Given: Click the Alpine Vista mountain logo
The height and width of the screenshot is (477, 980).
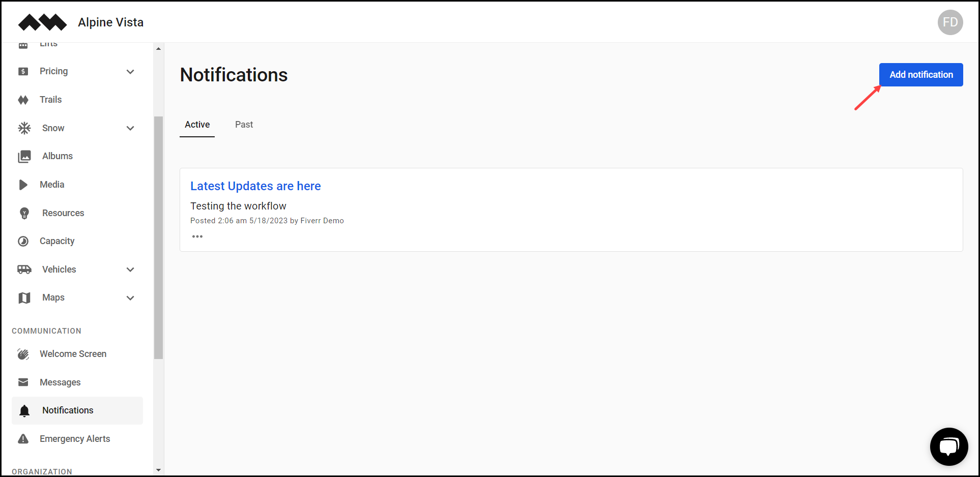Looking at the screenshot, I should pyautogui.click(x=42, y=22).
